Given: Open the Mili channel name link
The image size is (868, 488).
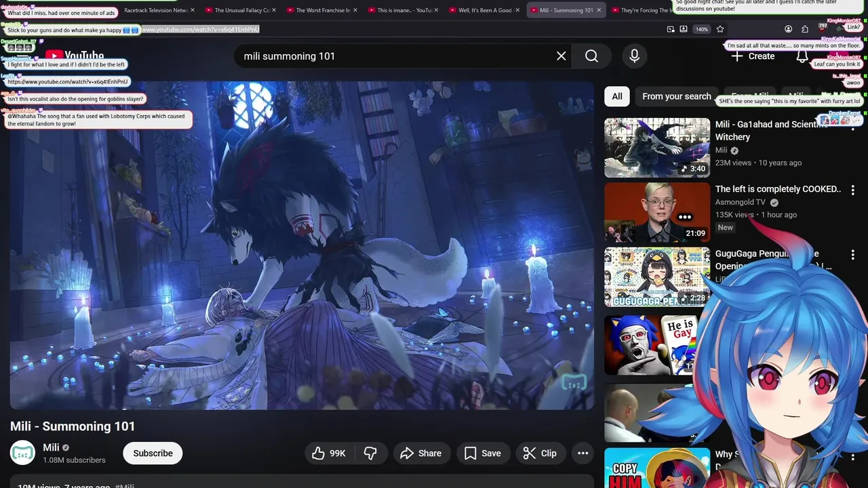Looking at the screenshot, I should (x=51, y=447).
